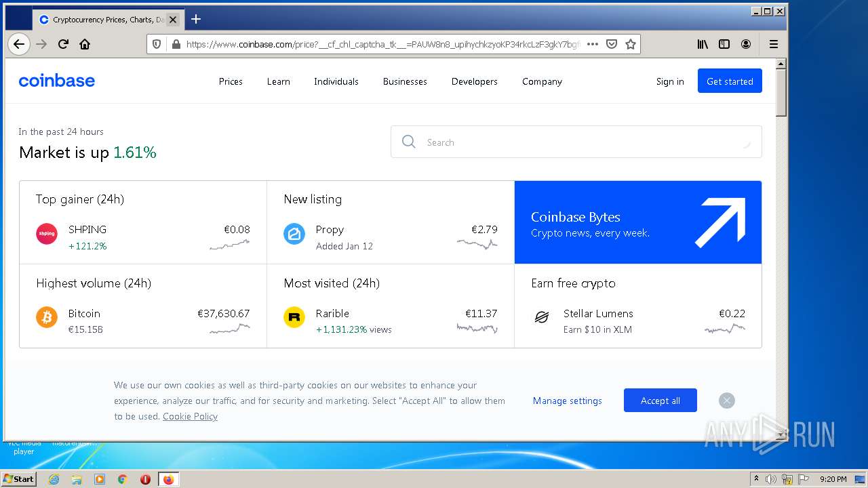Screen dimensions: 868x488
Task: View the SHPING price sparkline
Action: coord(229,245)
